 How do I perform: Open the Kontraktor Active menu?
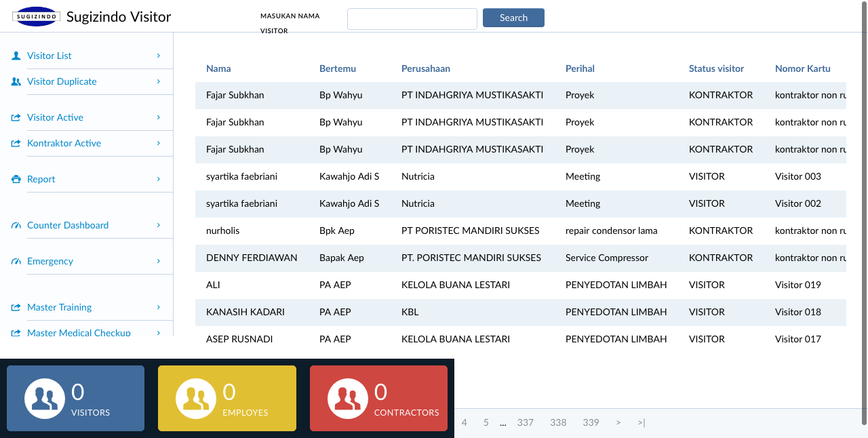pos(87,143)
